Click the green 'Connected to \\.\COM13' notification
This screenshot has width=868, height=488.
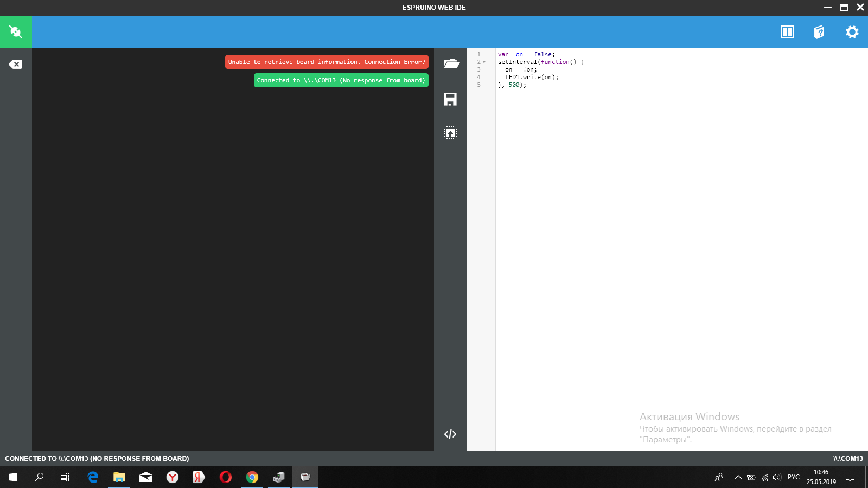[341, 80]
